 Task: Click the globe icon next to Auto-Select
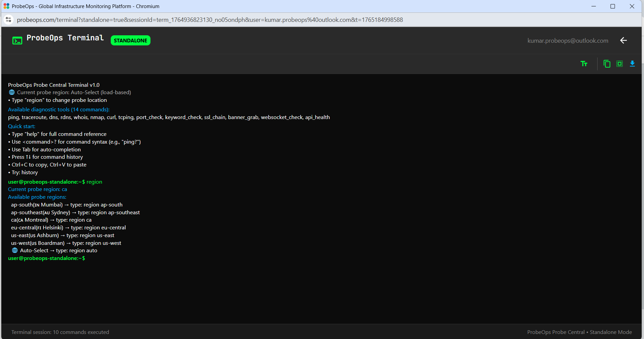tap(14, 250)
